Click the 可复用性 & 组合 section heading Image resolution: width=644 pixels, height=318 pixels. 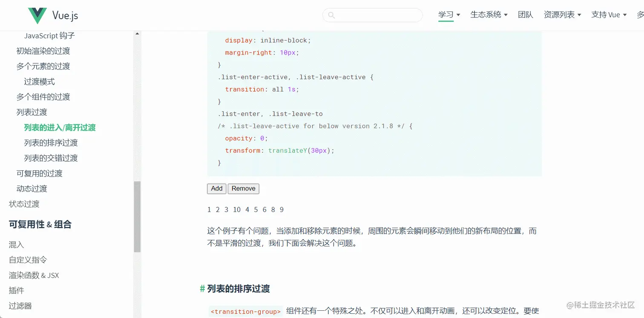click(x=40, y=224)
